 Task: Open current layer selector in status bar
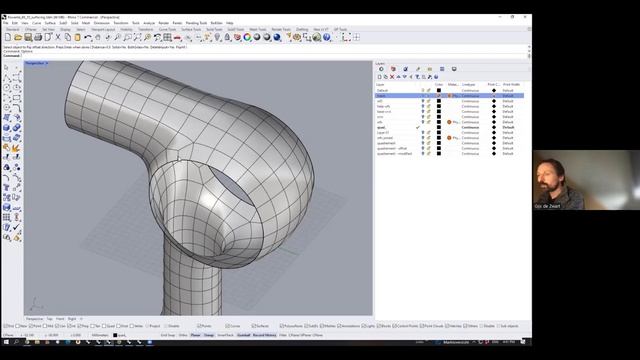click(x=121, y=335)
